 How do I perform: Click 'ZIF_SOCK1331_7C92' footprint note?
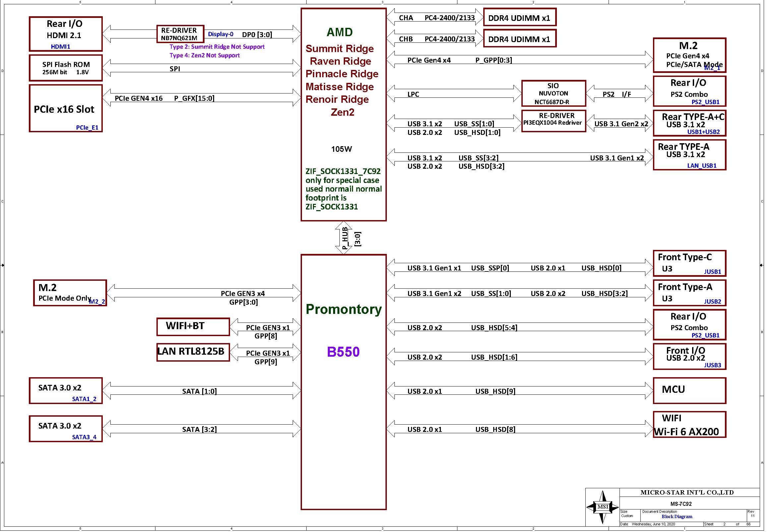(343, 171)
